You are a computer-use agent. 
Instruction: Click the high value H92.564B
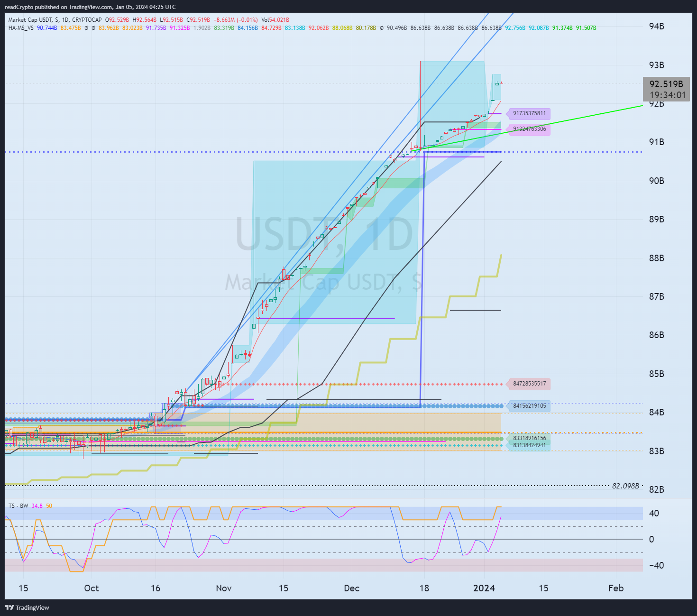click(144, 20)
